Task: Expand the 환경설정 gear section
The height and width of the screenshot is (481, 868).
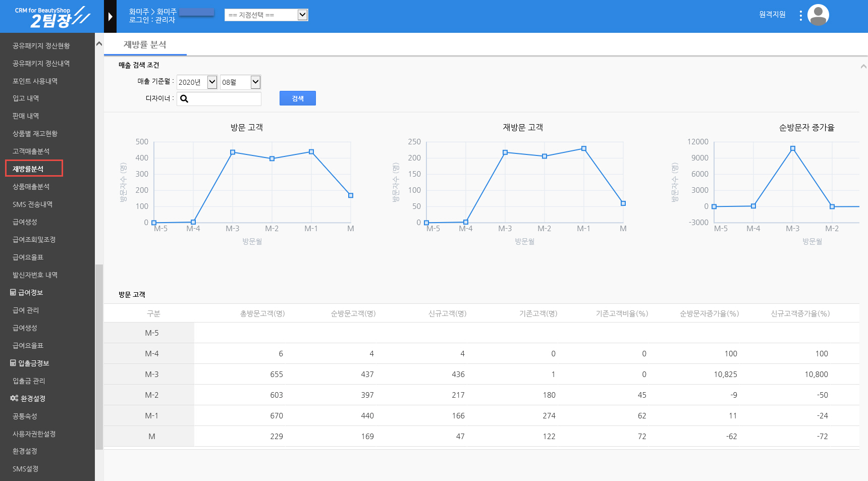Action: coord(28,399)
